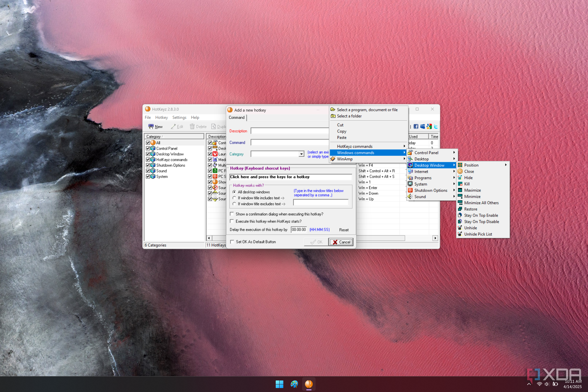The height and width of the screenshot is (392, 588).
Task: Enable confirmation dialog when executing hotkey
Action: point(232,214)
